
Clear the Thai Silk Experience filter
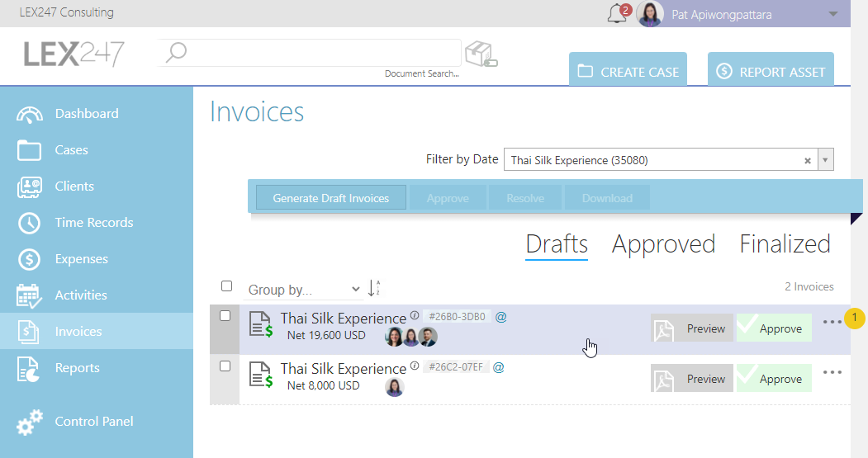808,160
